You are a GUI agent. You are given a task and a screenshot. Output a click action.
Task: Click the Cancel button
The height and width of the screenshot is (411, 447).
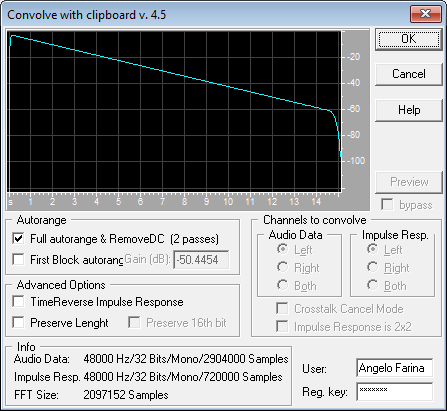tap(409, 74)
